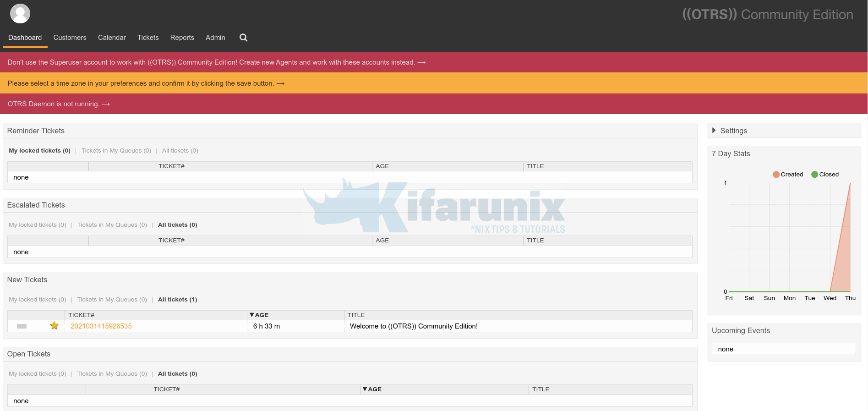Click the arrow after Superuser account warning
The image size is (868, 411).
[421, 62]
